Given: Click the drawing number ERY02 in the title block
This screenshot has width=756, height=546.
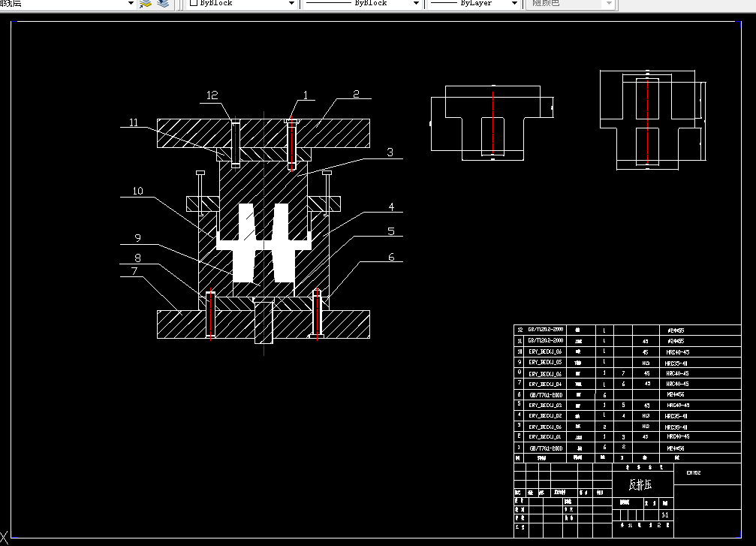Looking at the screenshot, I should point(694,473).
